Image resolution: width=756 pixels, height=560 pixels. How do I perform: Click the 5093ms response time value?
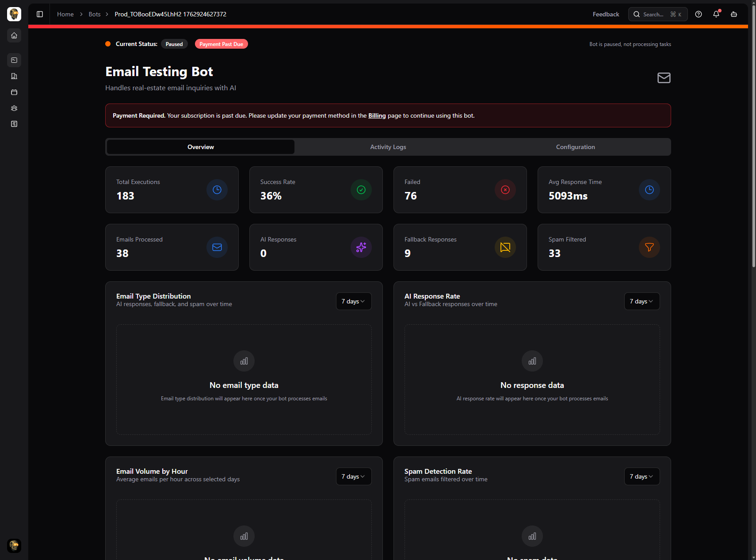coord(568,196)
